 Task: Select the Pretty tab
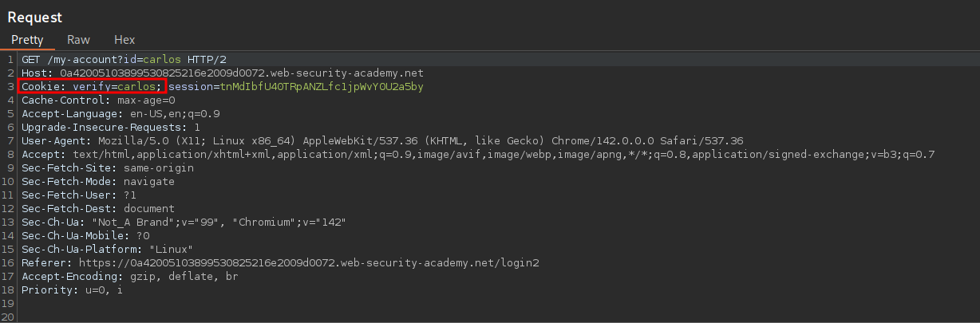tap(27, 39)
